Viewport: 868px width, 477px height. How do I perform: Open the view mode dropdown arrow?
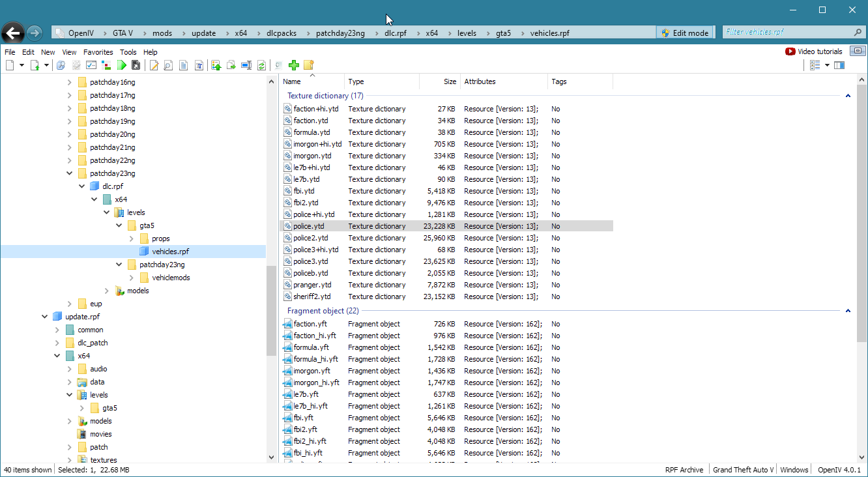[x=827, y=65]
